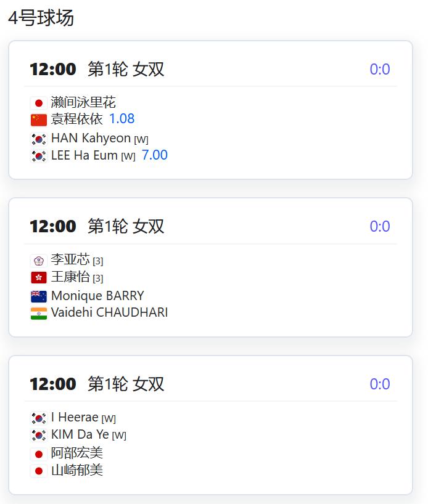
Task: Click Chinese Taipei flag beside 李亚芯
Action: (39, 261)
